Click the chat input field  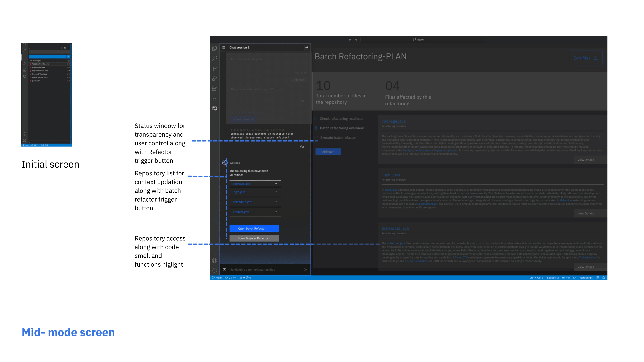(265, 269)
